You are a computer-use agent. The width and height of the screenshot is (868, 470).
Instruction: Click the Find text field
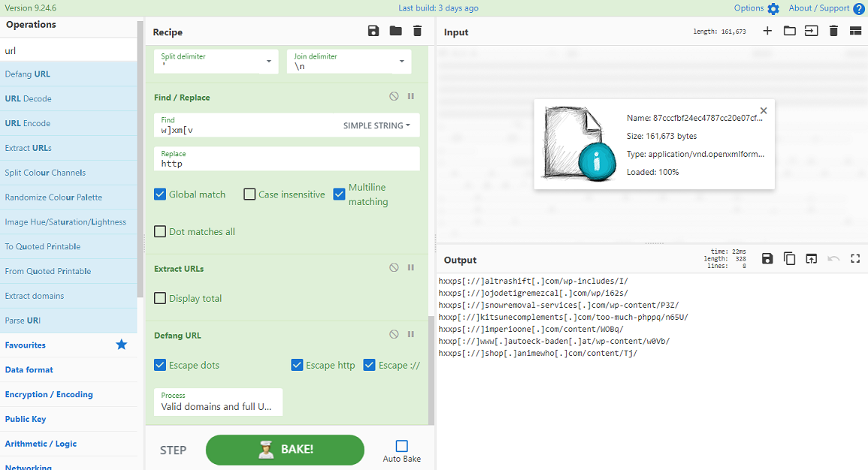coord(246,125)
